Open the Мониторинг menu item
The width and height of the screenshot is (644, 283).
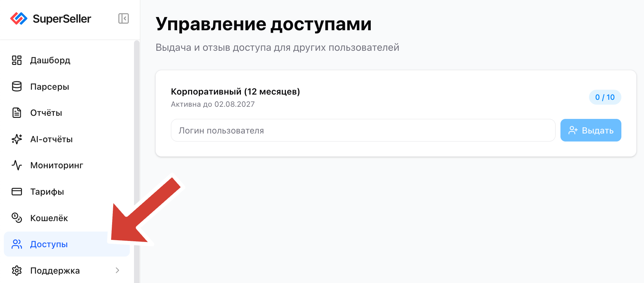67,165
